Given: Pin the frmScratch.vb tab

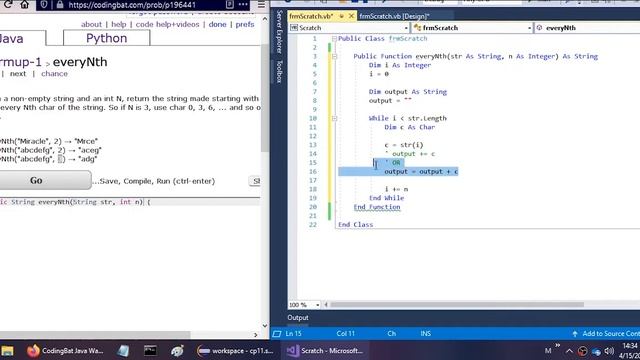Looking at the screenshot, I should pos(342,16).
